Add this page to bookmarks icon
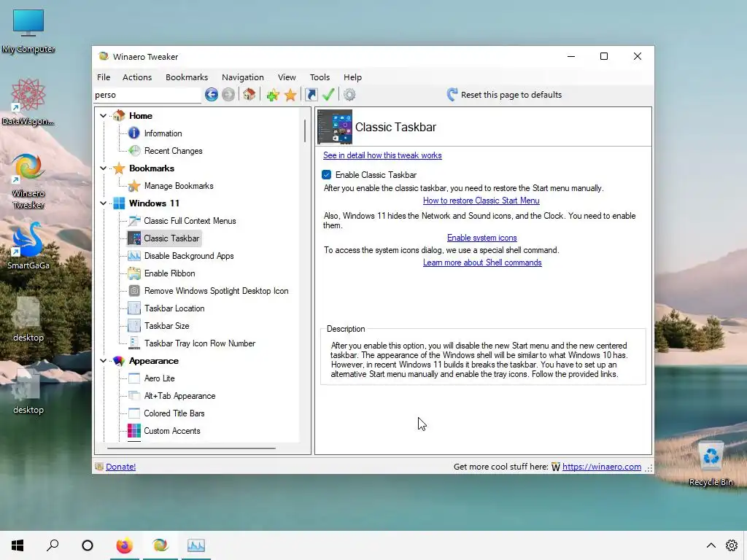The width and height of the screenshot is (747, 560). [273, 95]
